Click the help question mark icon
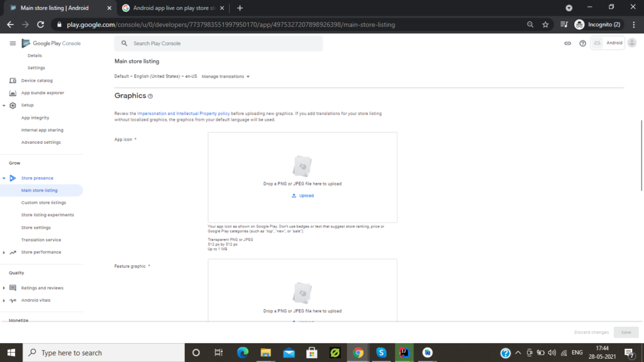The height and width of the screenshot is (362, 644). (x=582, y=43)
